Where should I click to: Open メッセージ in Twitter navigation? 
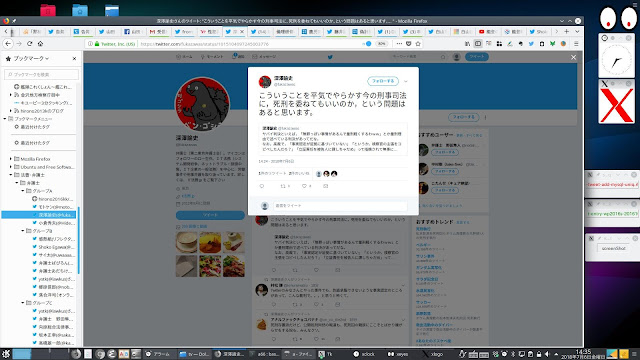(x=264, y=57)
